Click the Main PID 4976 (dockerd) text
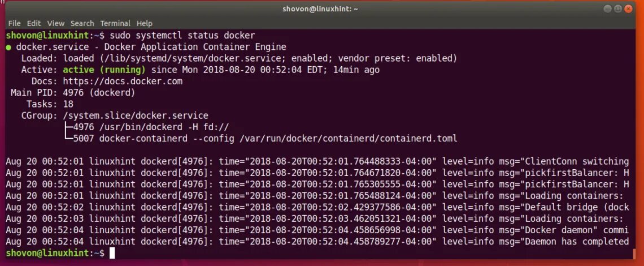This screenshot has width=644, height=266. (x=73, y=93)
